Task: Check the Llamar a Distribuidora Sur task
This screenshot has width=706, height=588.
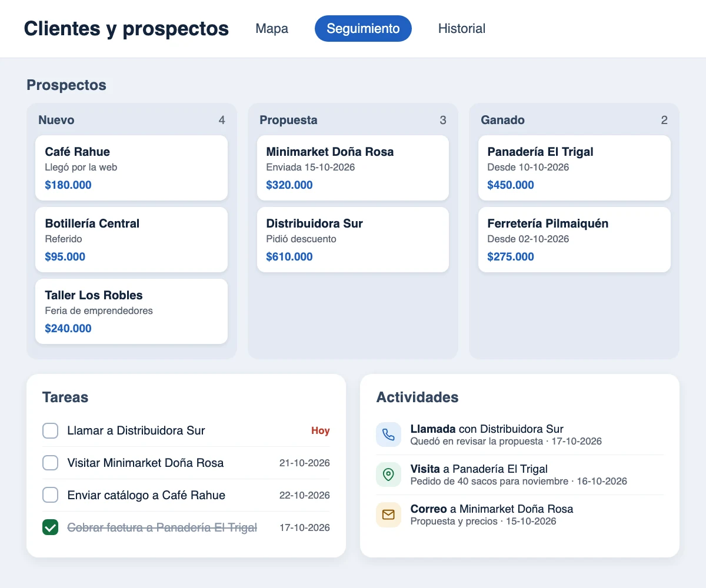Action: [x=51, y=430]
